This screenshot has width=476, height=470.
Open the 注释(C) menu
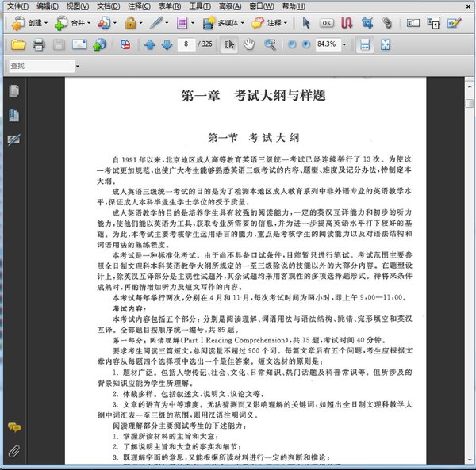(139, 6)
